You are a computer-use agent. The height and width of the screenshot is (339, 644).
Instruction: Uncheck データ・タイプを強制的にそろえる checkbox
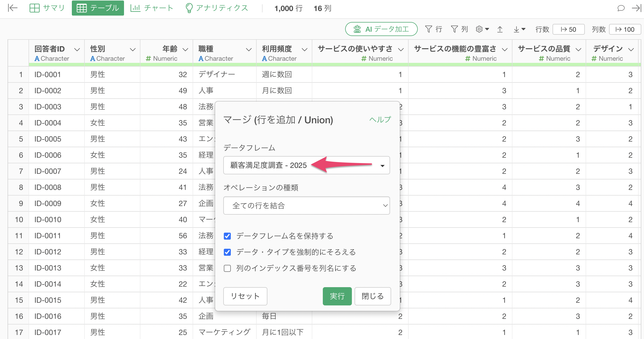pyautogui.click(x=227, y=252)
